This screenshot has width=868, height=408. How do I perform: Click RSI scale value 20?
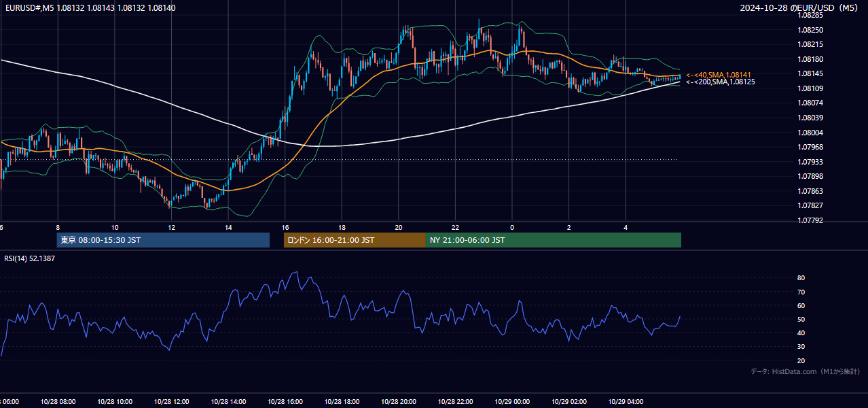tap(801, 360)
